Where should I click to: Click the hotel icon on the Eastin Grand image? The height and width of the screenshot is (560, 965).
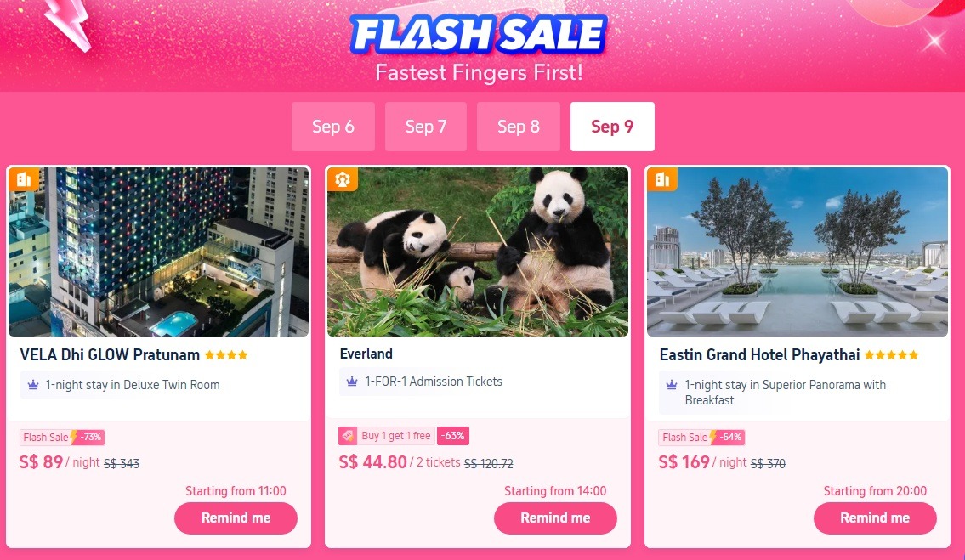[x=662, y=179]
